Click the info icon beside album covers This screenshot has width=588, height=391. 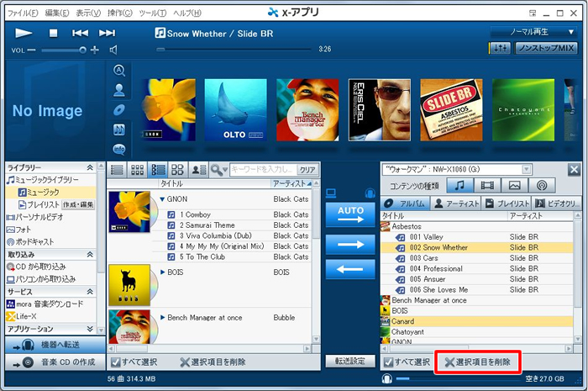coord(119,149)
